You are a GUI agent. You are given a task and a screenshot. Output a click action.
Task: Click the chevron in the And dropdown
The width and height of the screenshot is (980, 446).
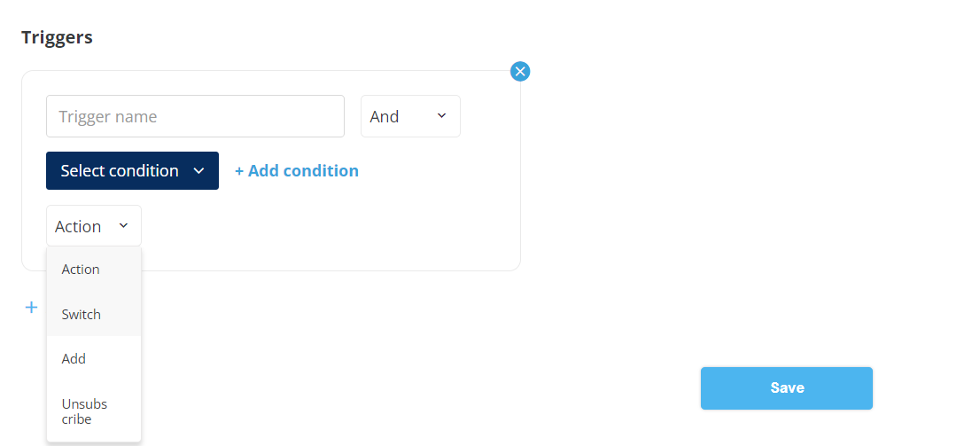coord(441,116)
